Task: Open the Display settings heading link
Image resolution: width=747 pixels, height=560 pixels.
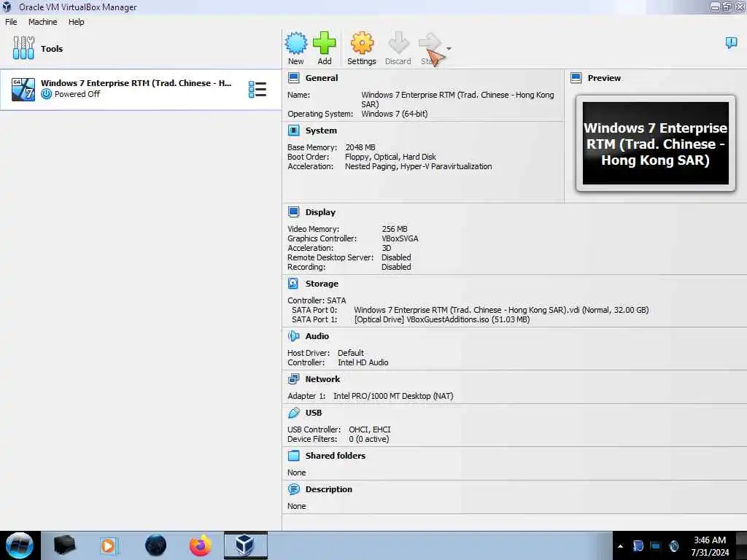Action: coord(320,212)
